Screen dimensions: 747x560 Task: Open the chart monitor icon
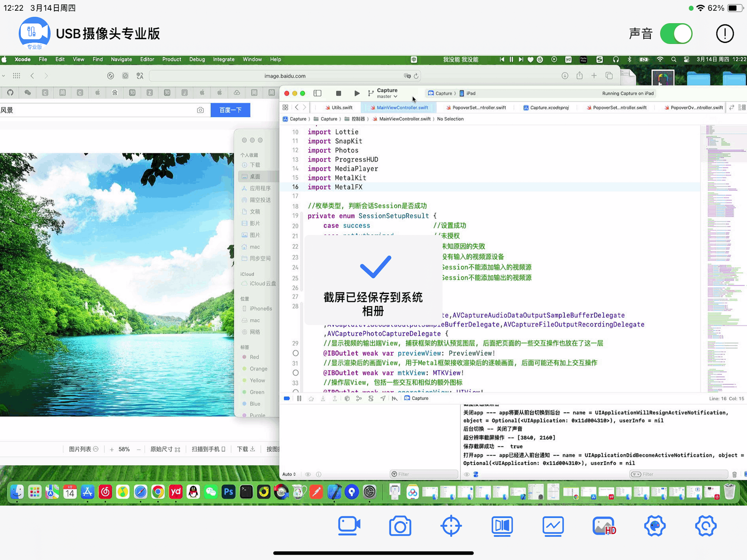(x=553, y=526)
